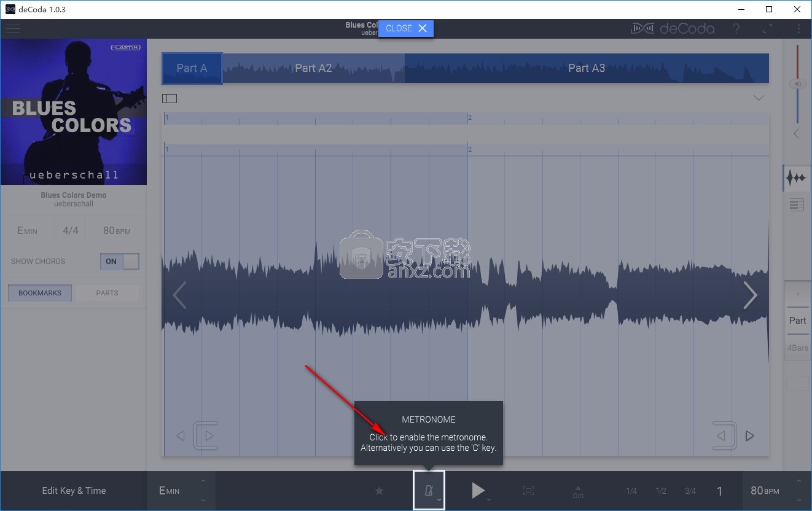Click the Blues Colors Demo title in sidebar
Viewport: 812px width, 511px height.
pos(74,195)
